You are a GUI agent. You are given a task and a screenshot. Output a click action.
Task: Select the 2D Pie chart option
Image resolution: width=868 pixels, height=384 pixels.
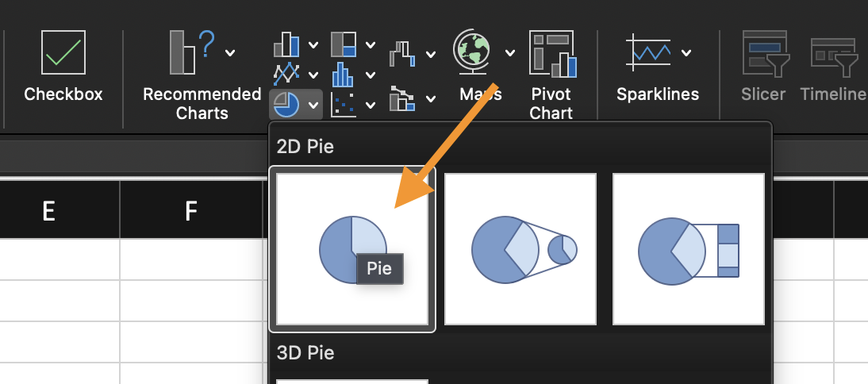tap(351, 249)
